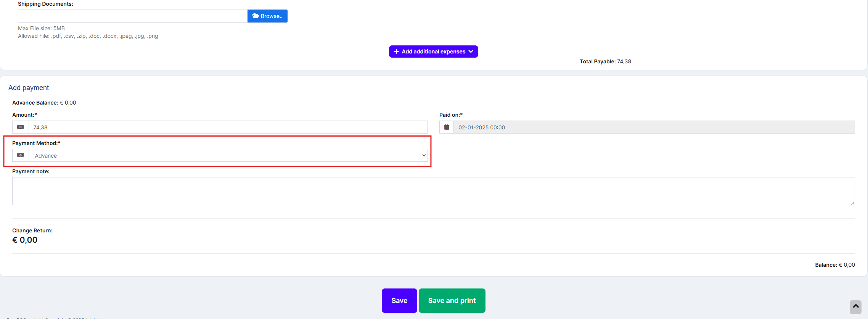The height and width of the screenshot is (319, 868).
Task: Click the plus icon on Add additional expenses
Action: click(396, 52)
